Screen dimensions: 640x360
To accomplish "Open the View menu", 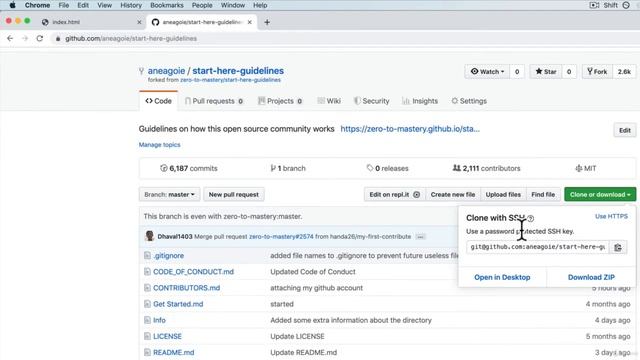I will point(104,5).
